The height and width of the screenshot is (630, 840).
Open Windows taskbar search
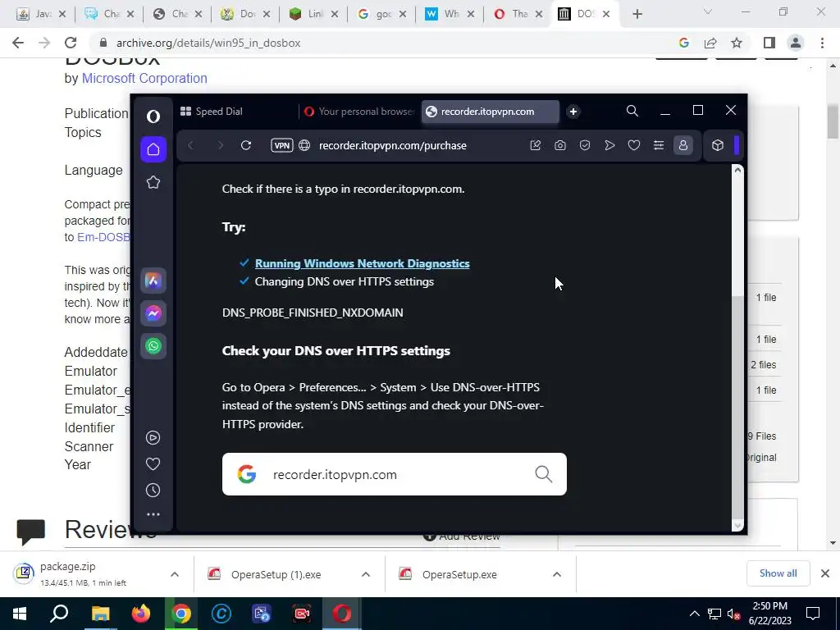point(59,614)
